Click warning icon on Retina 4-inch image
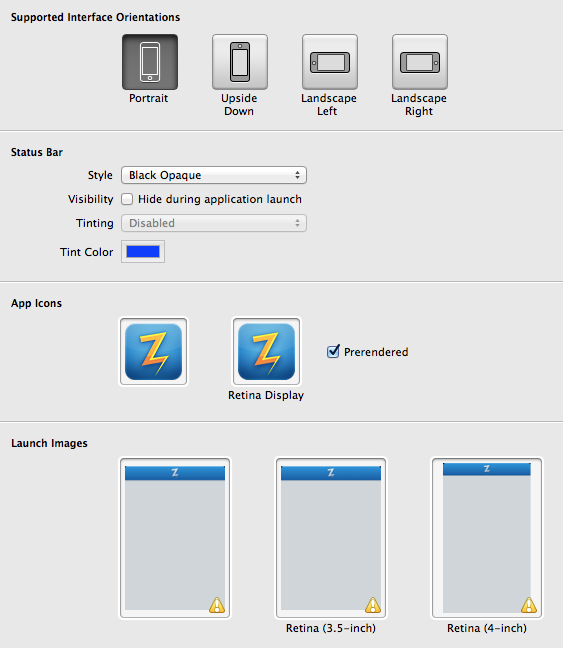The height and width of the screenshot is (648, 563). [528, 605]
